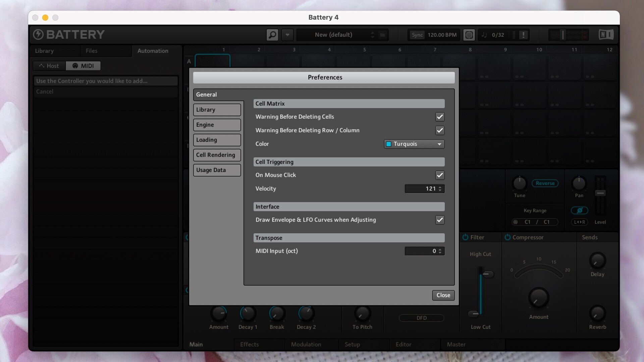Open the Cell Rendering preferences category
Screen dimensions: 644x362
(x=217, y=155)
